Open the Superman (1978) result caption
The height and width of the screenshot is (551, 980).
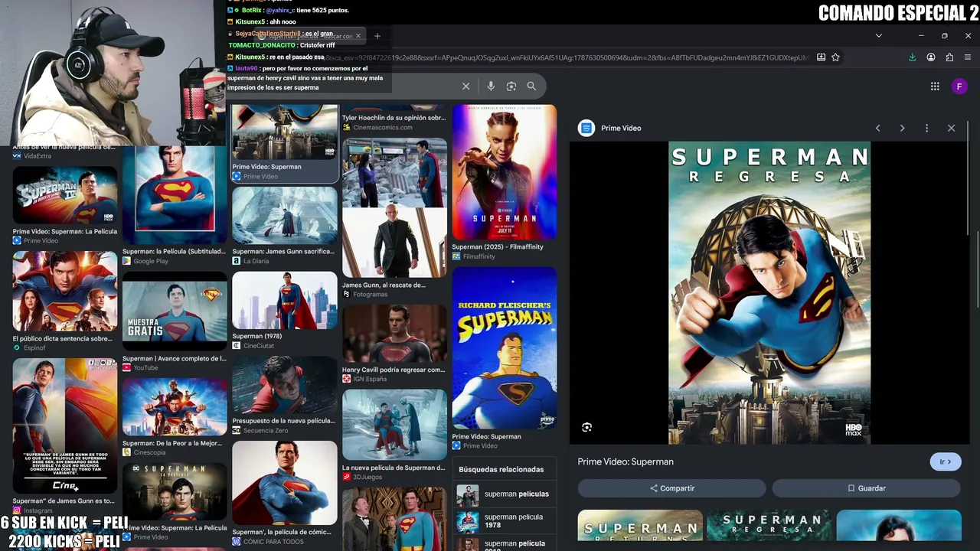(x=257, y=336)
